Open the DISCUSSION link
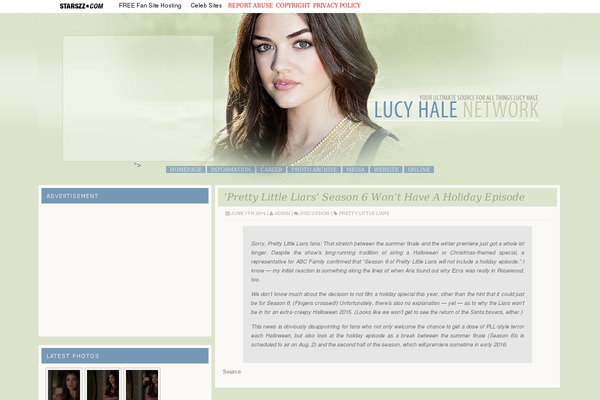 [x=315, y=214]
